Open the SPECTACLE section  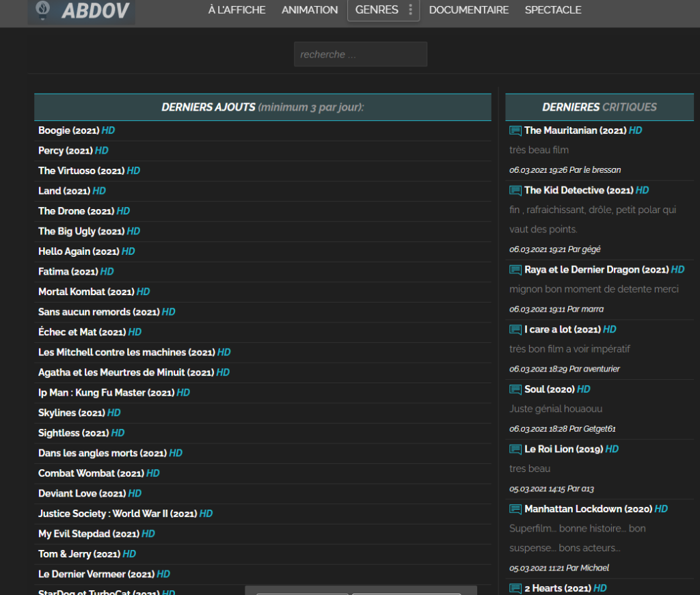(552, 10)
